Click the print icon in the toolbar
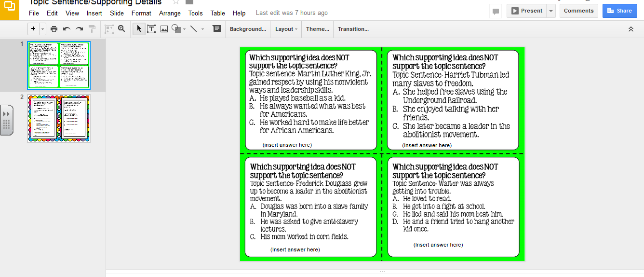This screenshot has height=277, width=644. 54,29
